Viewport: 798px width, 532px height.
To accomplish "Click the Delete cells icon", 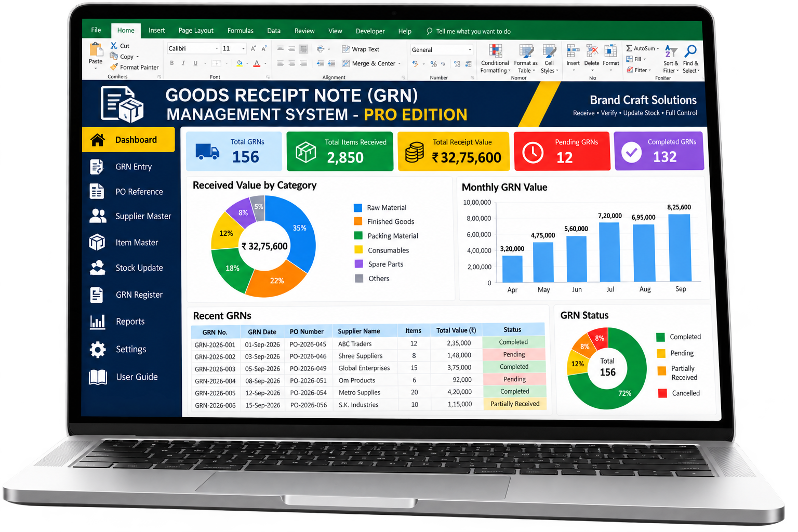I will click(x=592, y=51).
